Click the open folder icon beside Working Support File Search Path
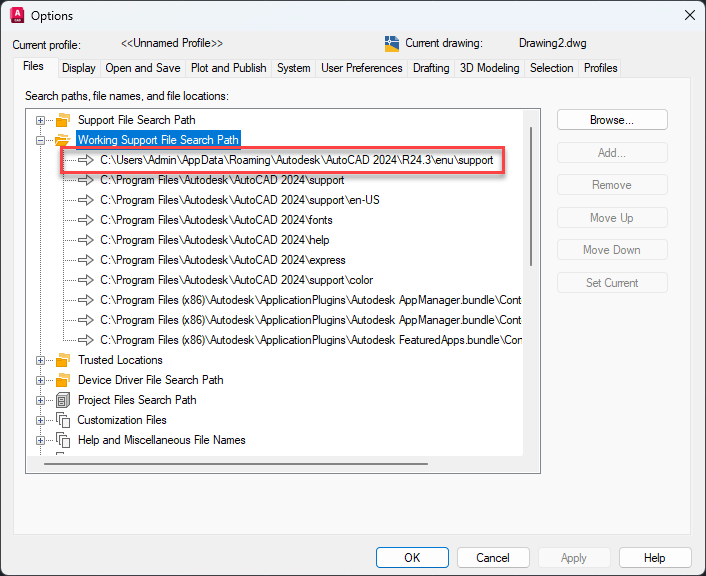The width and height of the screenshot is (706, 576). pyautogui.click(x=63, y=140)
